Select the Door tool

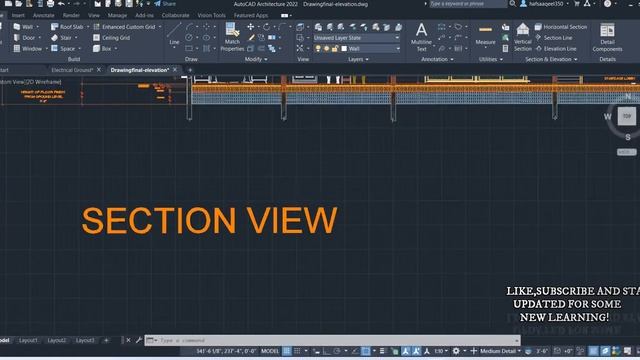coord(24,38)
